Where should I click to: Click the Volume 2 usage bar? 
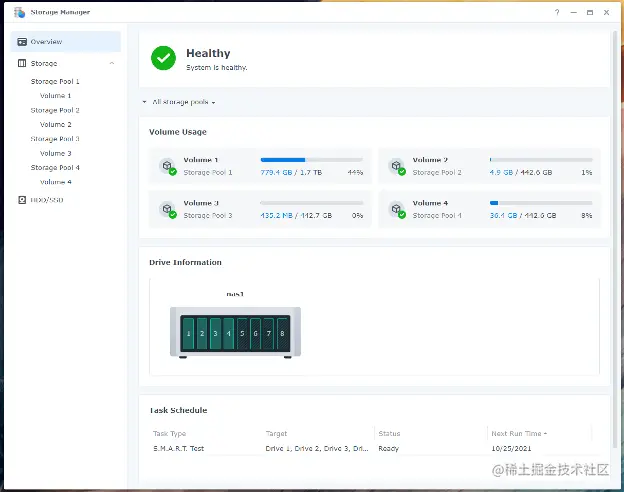point(541,160)
